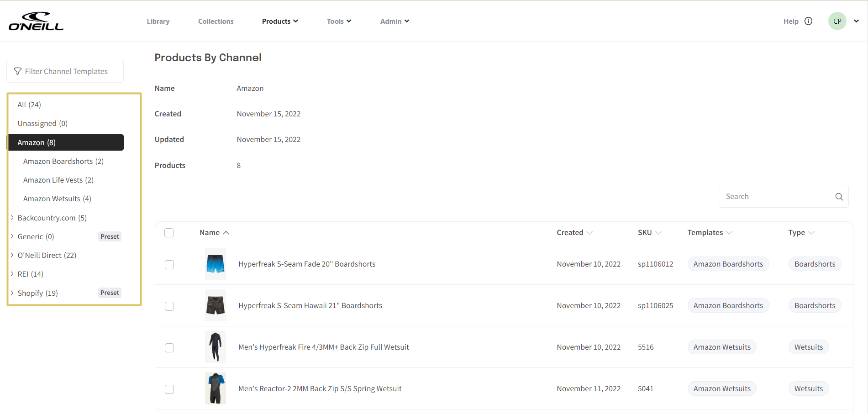The image size is (868, 414).
Task: Click Amazon Wetsuits tag for SKU 5041
Action: pyautogui.click(x=722, y=388)
